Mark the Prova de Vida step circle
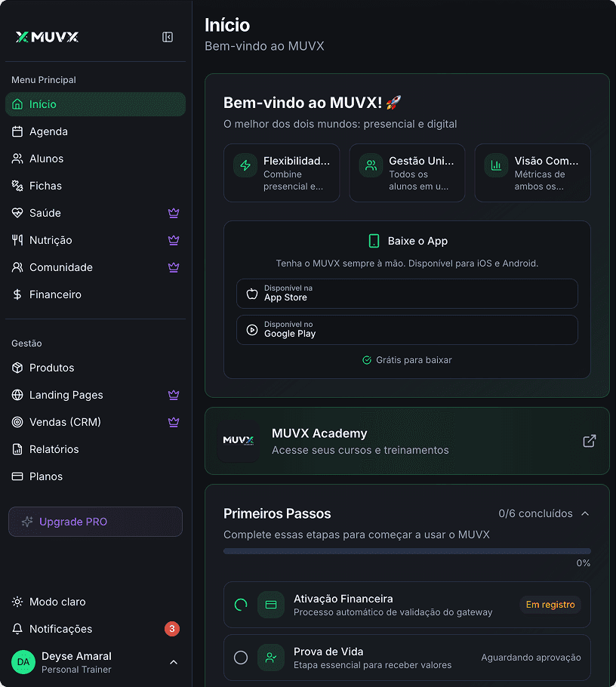616x687 pixels. coord(241,658)
